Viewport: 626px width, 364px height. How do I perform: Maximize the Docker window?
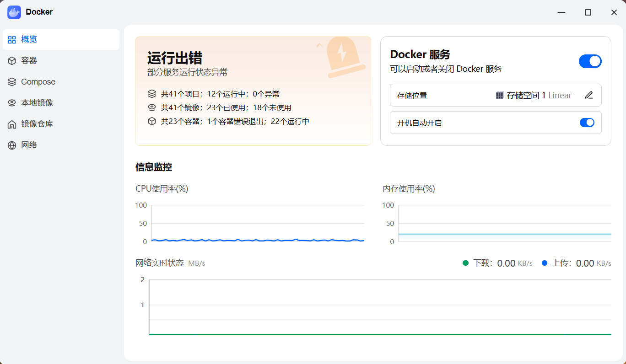pyautogui.click(x=588, y=12)
